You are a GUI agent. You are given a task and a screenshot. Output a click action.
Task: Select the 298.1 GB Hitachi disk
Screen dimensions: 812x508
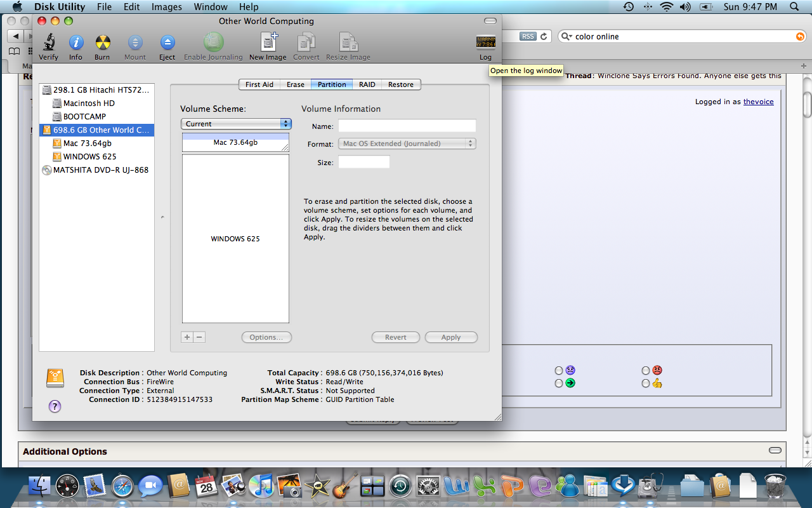pos(97,90)
